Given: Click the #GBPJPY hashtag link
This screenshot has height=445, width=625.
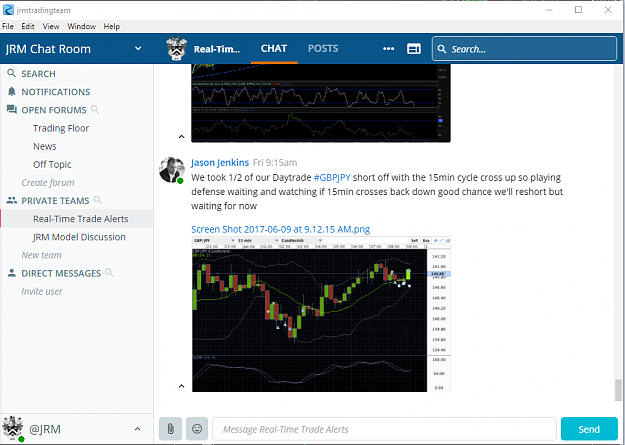Looking at the screenshot, I should pyautogui.click(x=332, y=177).
